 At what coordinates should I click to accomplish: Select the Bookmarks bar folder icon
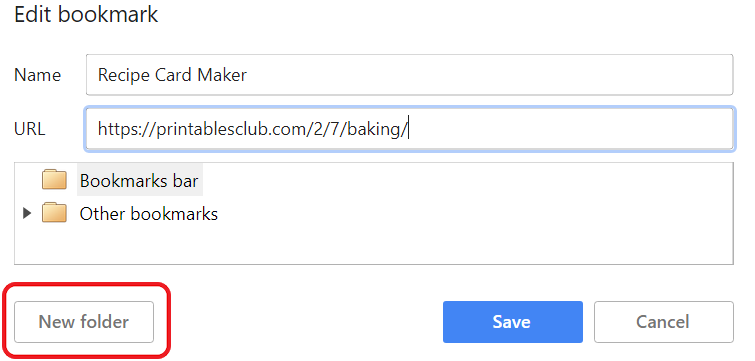(54, 180)
